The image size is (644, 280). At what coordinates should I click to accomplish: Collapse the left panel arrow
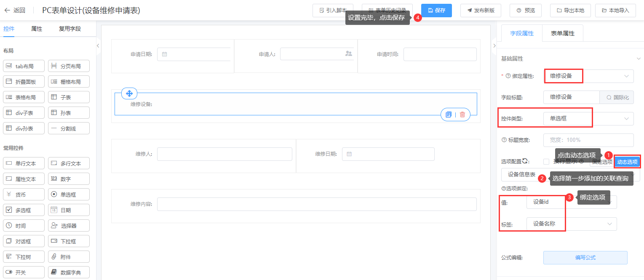(x=98, y=46)
